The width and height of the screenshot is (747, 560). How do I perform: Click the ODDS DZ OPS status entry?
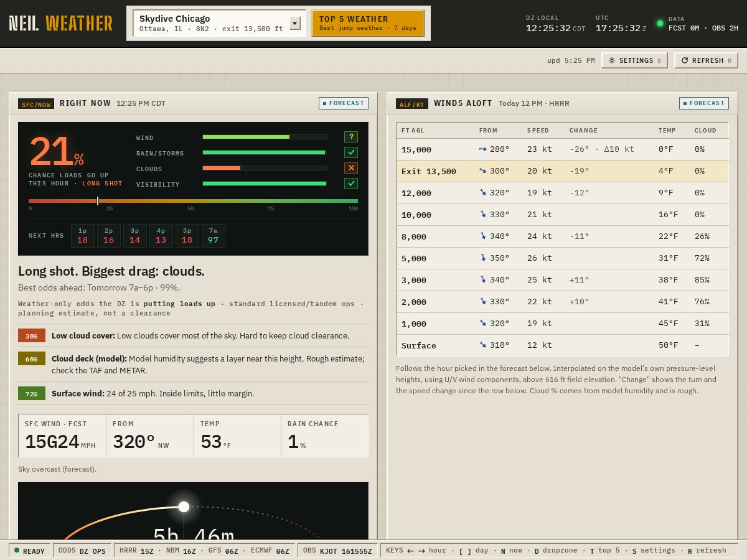[x=82, y=551]
